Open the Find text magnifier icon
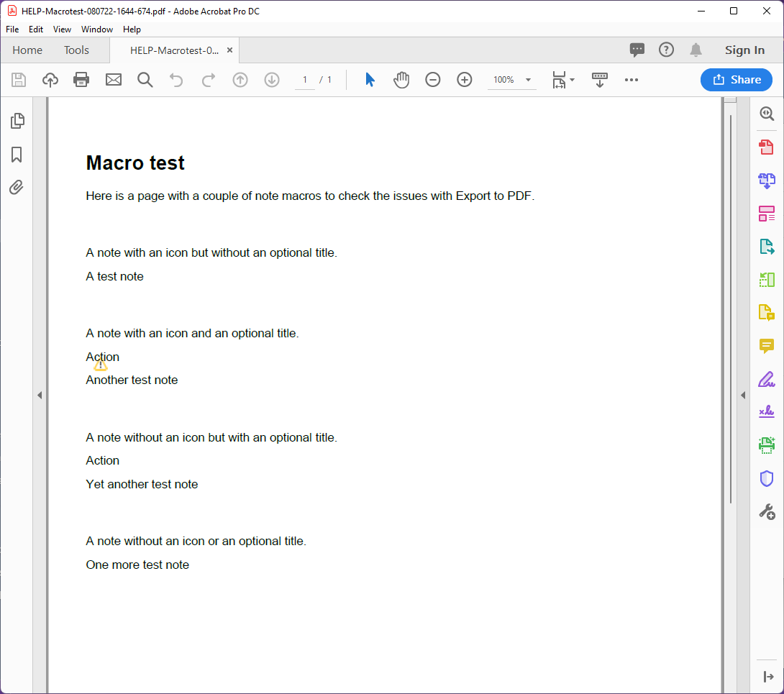Screen dimensions: 784x694 [x=145, y=80]
